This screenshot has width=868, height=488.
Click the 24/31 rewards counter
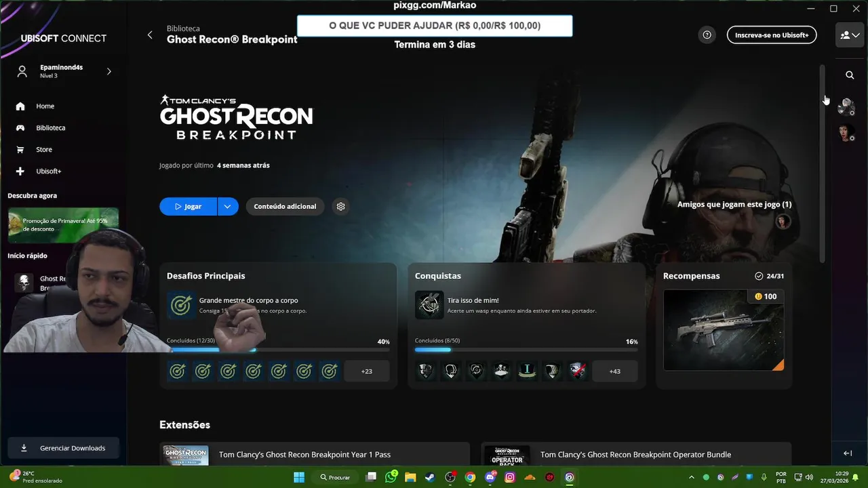tap(770, 276)
